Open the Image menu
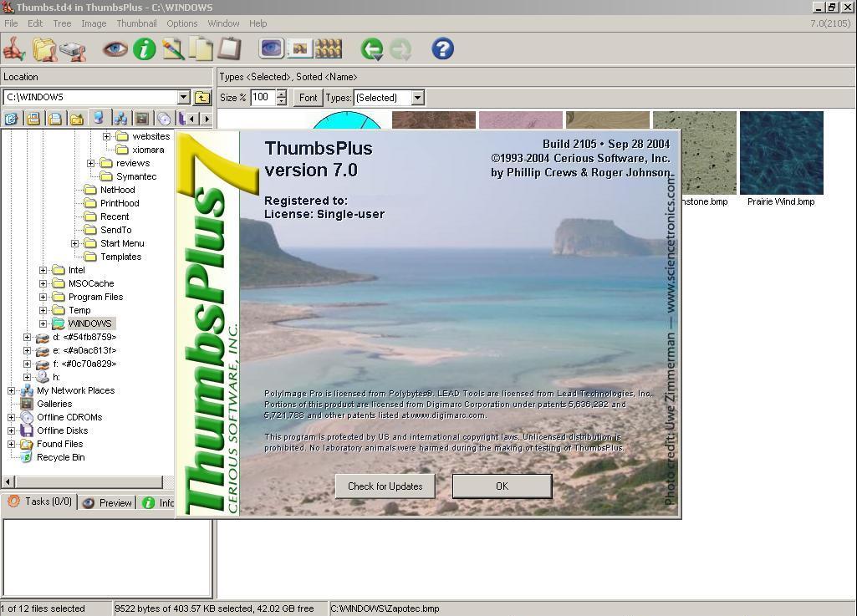The width and height of the screenshot is (857, 616). [94, 23]
